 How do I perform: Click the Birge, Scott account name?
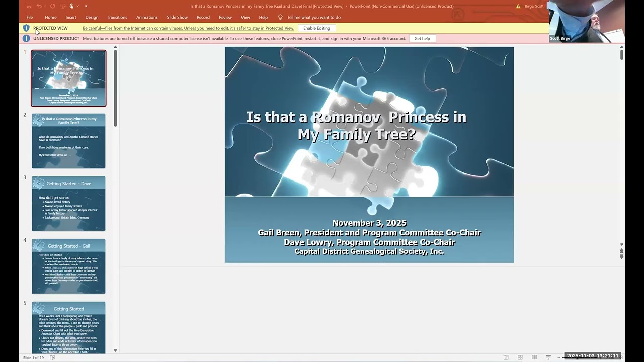[534, 6]
